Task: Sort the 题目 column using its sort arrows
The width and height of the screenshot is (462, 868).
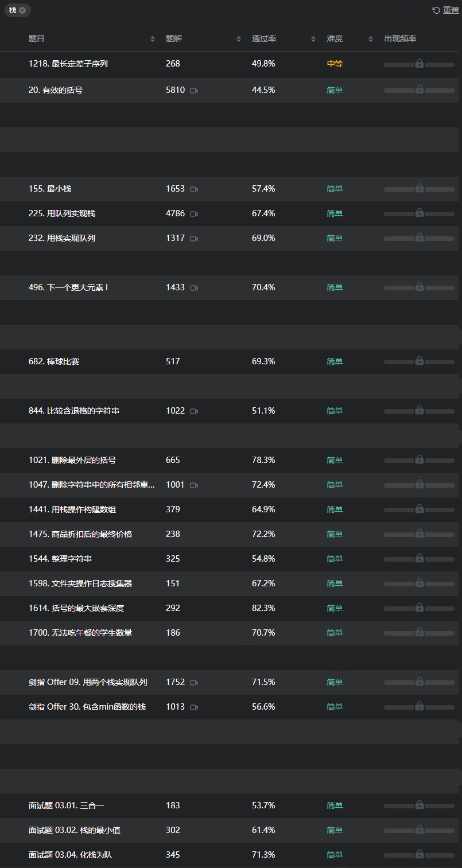Action: (x=153, y=38)
